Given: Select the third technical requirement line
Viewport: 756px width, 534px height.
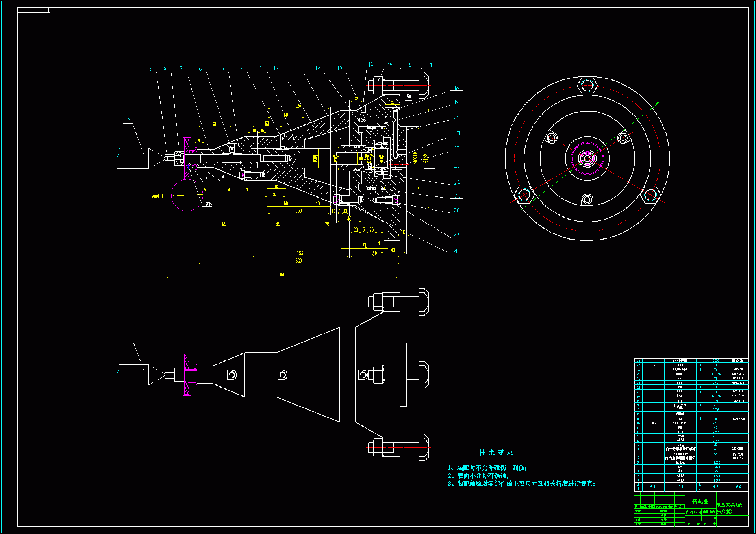Looking at the screenshot, I should pos(521,484).
